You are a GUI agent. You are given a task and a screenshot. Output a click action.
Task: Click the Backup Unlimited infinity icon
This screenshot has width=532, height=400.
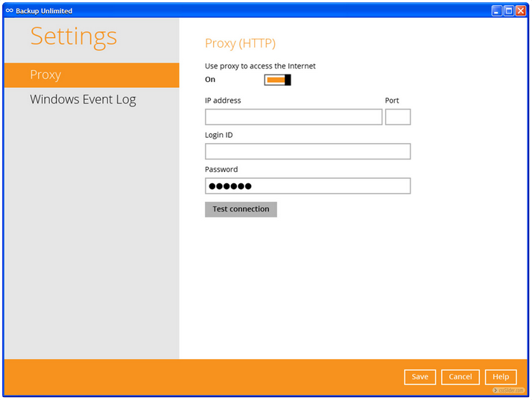pyautogui.click(x=10, y=11)
